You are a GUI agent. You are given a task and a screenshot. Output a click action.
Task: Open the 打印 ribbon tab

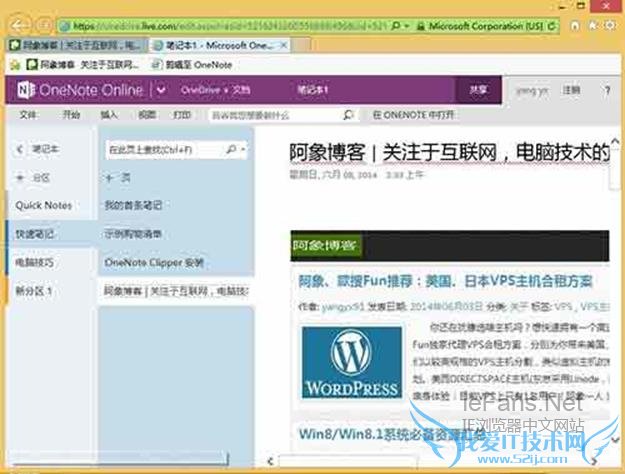click(x=182, y=115)
